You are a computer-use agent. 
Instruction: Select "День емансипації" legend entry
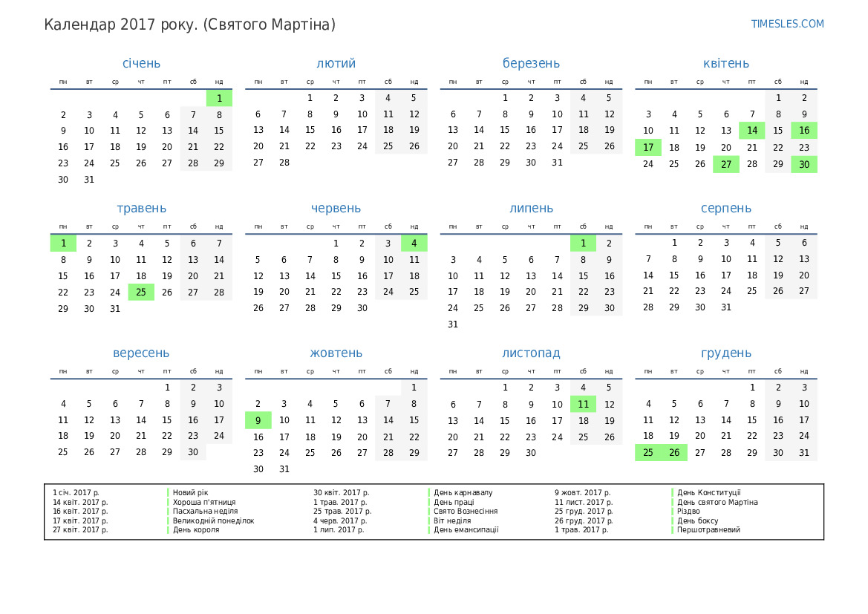click(x=466, y=530)
